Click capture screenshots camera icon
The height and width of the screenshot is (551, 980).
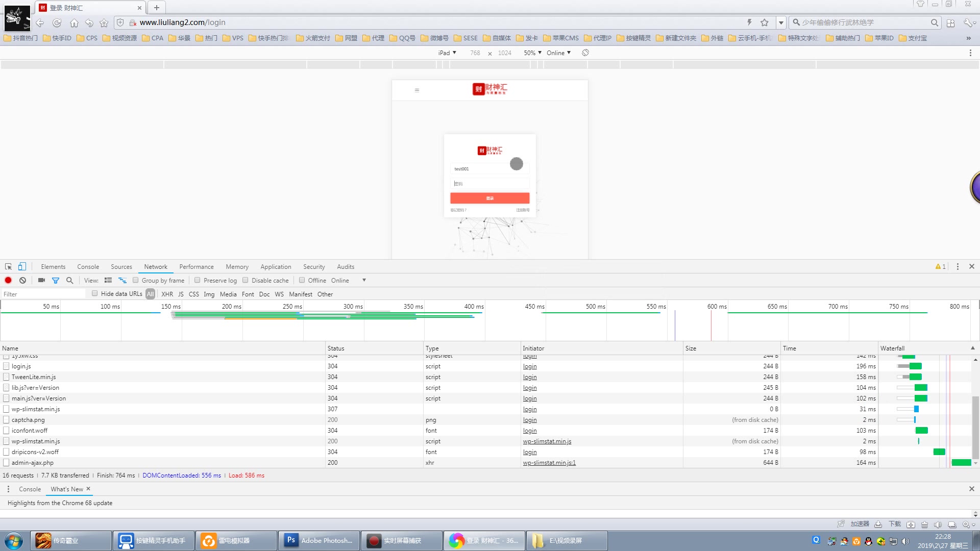point(41,280)
